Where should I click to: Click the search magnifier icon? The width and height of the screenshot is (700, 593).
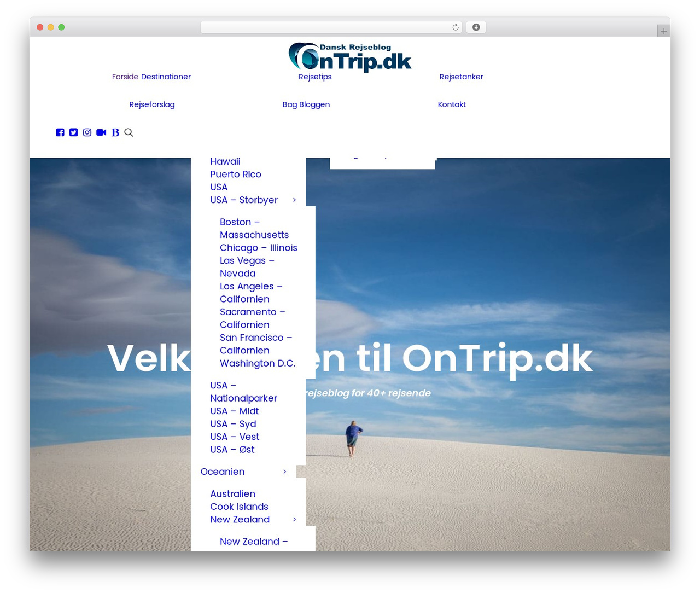point(129,132)
